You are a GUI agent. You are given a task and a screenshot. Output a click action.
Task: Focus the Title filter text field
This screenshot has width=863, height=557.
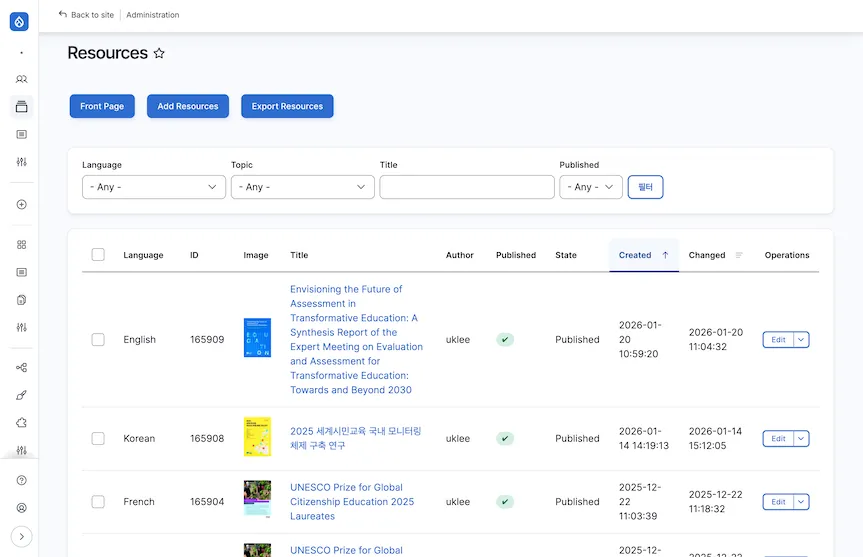(x=466, y=187)
